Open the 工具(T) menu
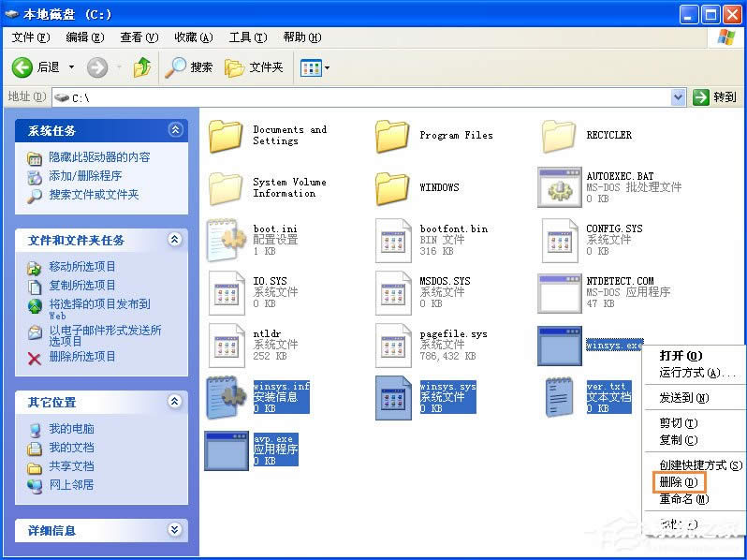Image resolution: width=747 pixels, height=560 pixels. point(246,37)
